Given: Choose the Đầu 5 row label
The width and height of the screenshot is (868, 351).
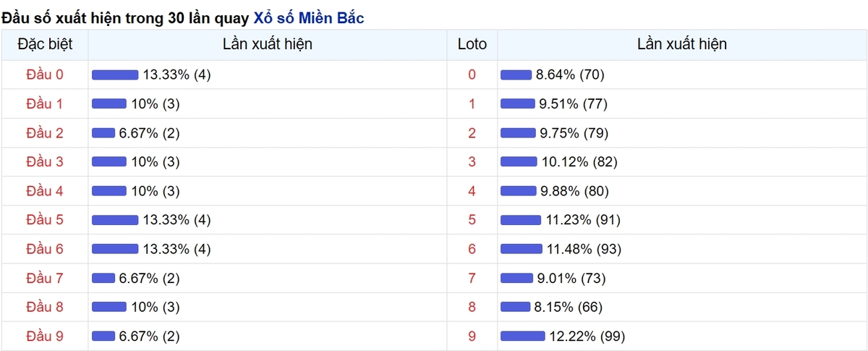Looking at the screenshot, I should [44, 220].
